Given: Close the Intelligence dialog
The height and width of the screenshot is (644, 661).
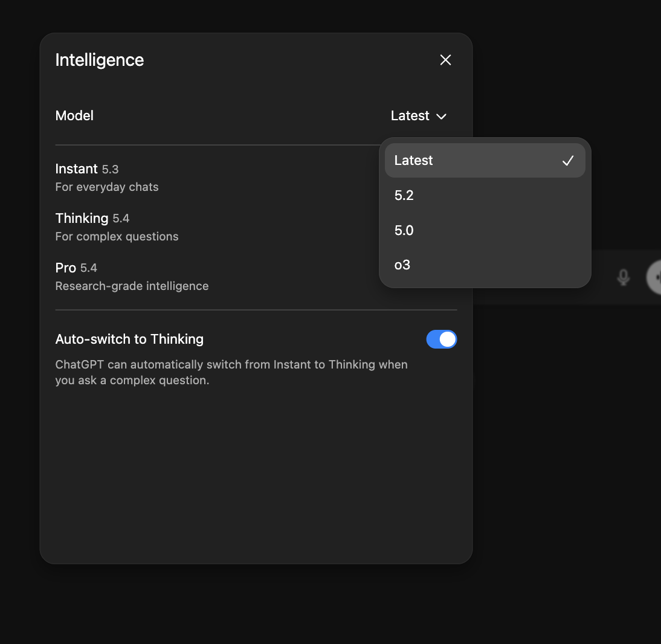Looking at the screenshot, I should tap(445, 60).
